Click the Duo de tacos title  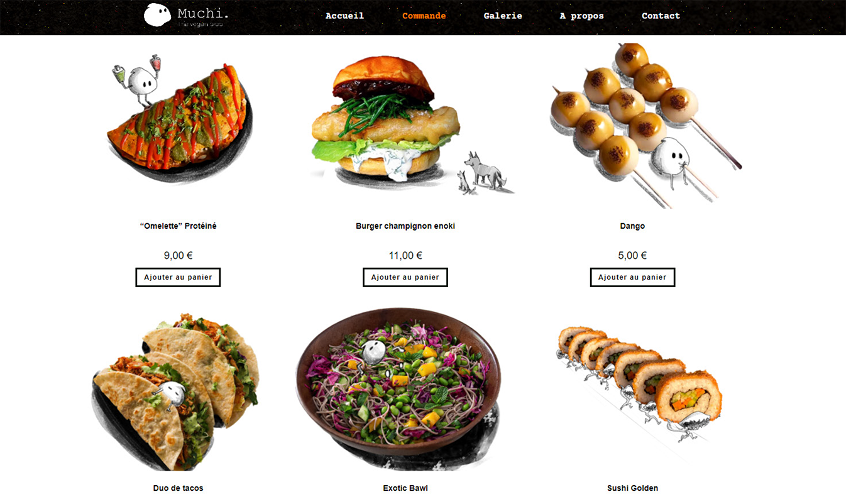(178, 488)
